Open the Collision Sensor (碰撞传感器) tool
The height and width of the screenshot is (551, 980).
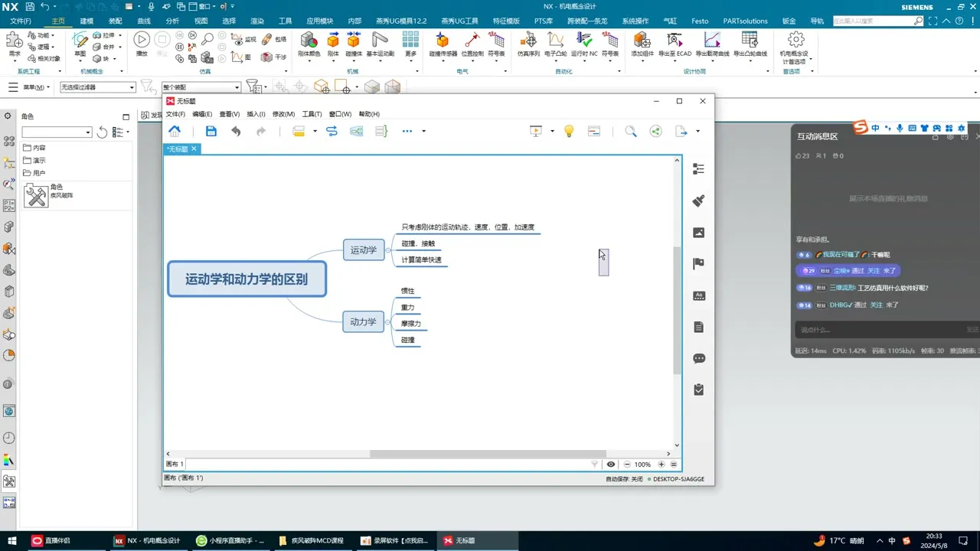pyautogui.click(x=443, y=44)
